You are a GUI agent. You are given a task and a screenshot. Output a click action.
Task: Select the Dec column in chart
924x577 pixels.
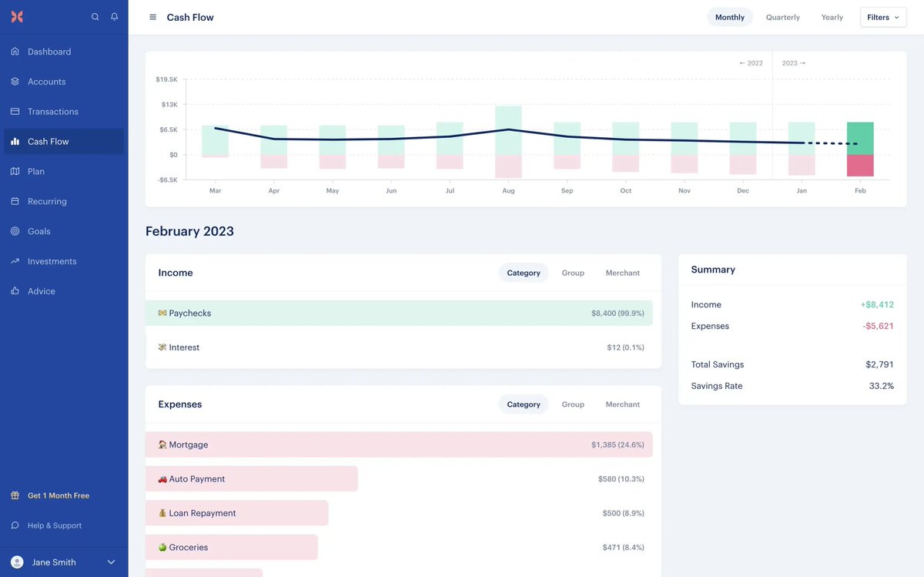743,149
